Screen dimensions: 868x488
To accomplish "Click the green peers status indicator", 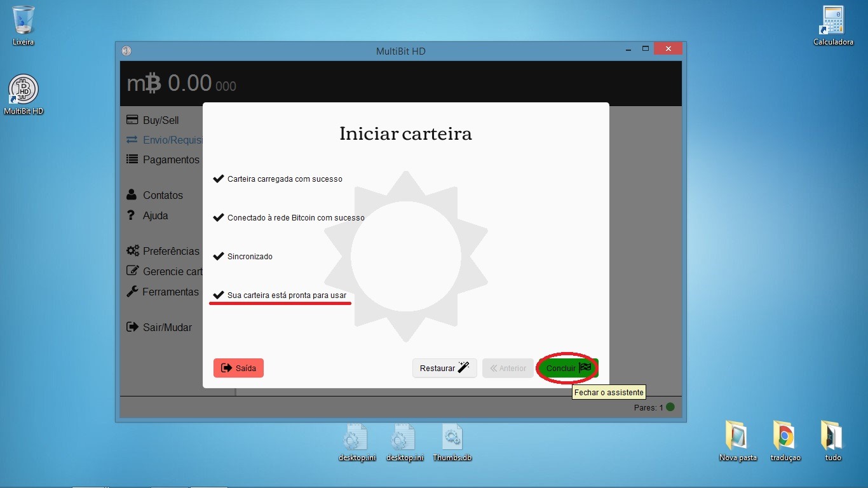I will pos(670,407).
